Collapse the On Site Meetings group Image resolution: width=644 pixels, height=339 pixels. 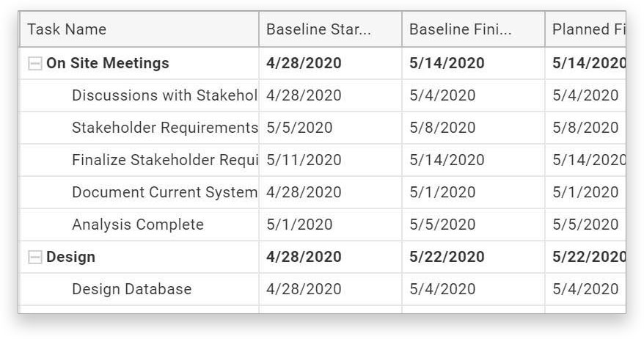pyautogui.click(x=34, y=64)
